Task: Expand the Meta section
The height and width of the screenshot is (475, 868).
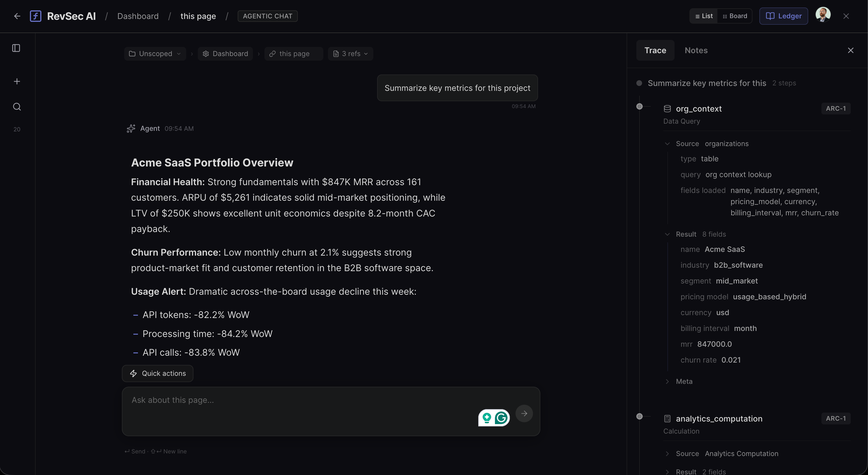Action: 667,382
